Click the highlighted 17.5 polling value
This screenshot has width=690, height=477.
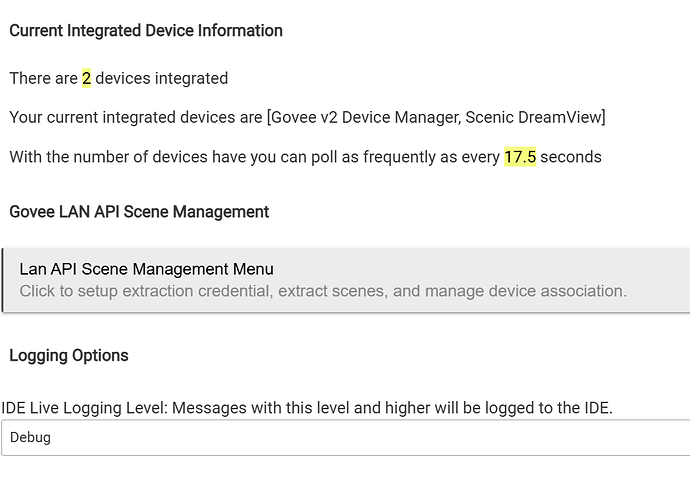click(520, 157)
